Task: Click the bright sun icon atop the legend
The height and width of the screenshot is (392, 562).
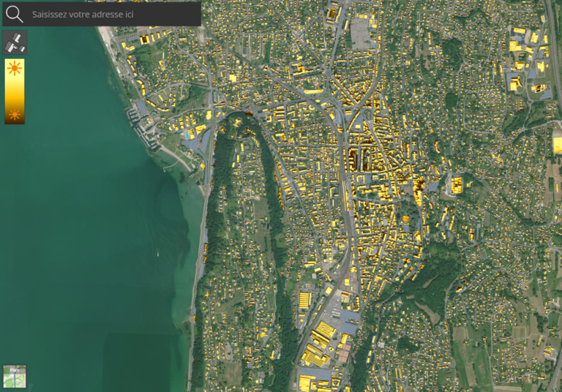Action: (x=15, y=69)
